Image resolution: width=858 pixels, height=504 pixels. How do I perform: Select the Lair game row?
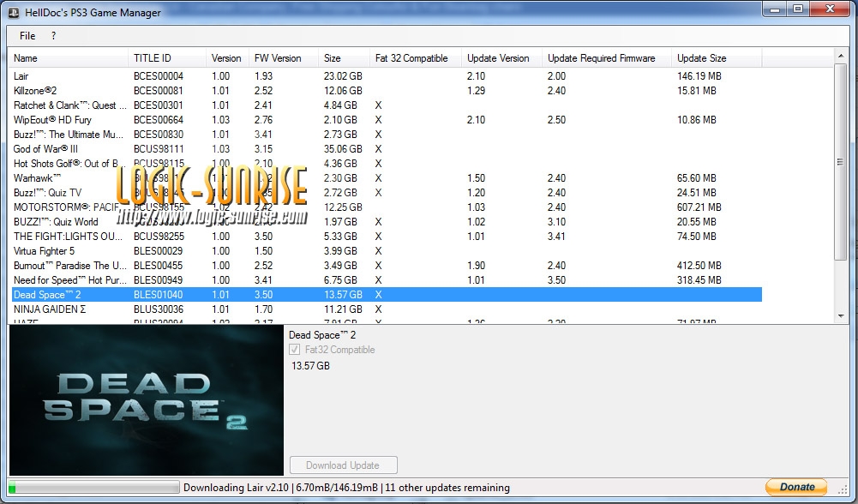click(387, 76)
